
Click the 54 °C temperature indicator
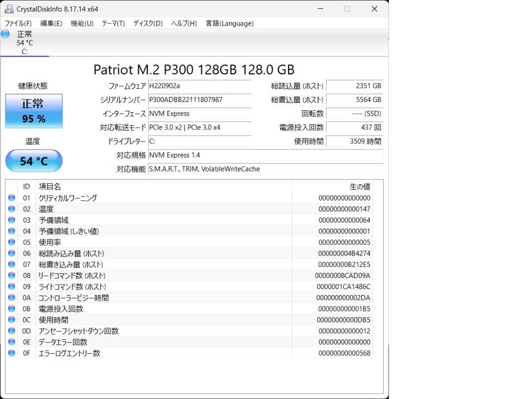coord(33,161)
